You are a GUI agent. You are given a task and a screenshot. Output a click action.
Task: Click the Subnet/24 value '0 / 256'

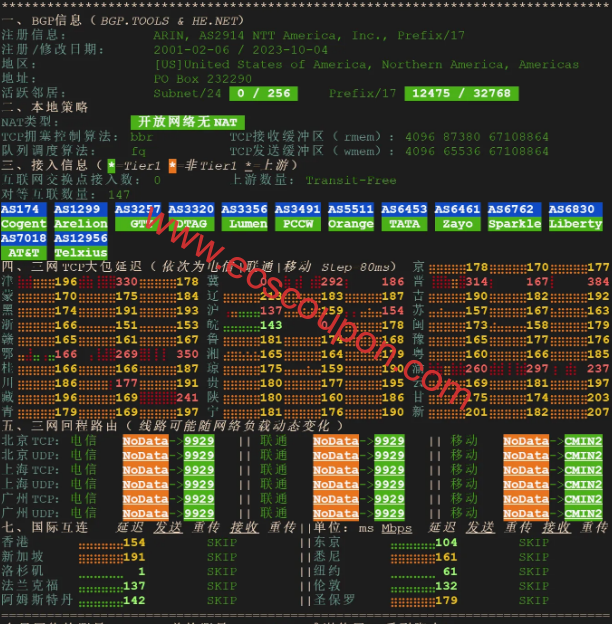click(263, 94)
